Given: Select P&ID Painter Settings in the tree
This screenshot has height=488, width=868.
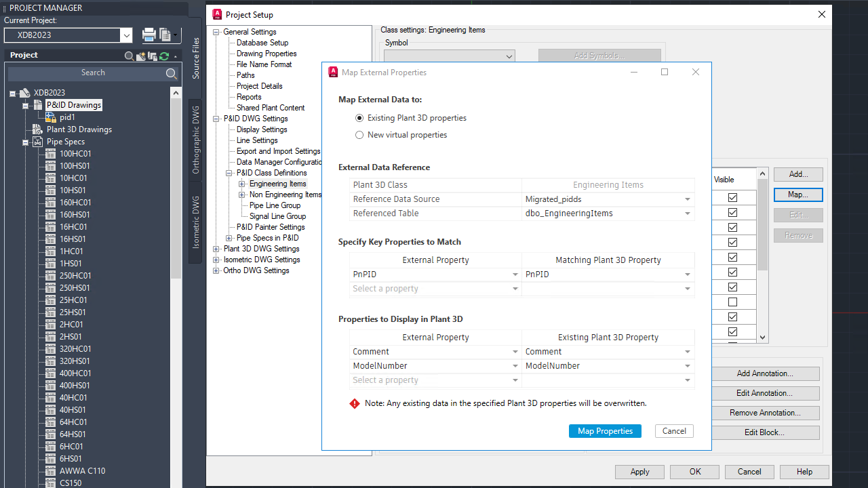Looking at the screenshot, I should click(x=271, y=227).
